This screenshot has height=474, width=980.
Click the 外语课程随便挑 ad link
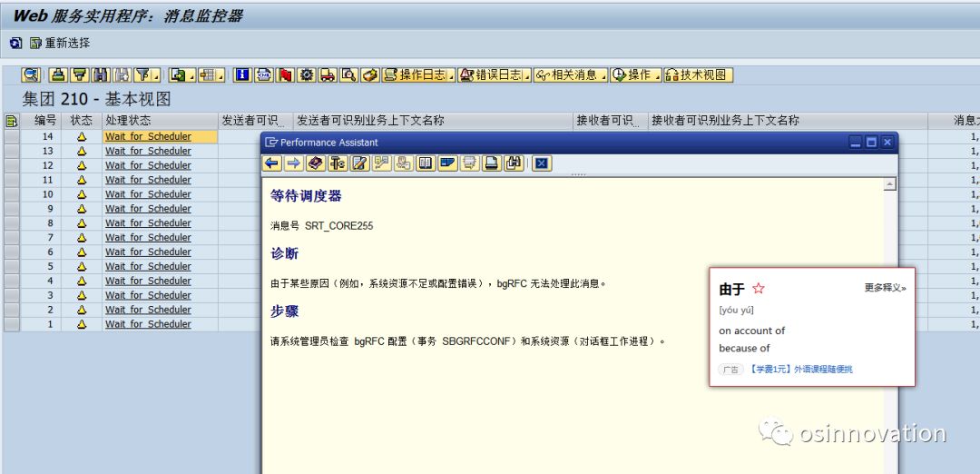coord(823,369)
